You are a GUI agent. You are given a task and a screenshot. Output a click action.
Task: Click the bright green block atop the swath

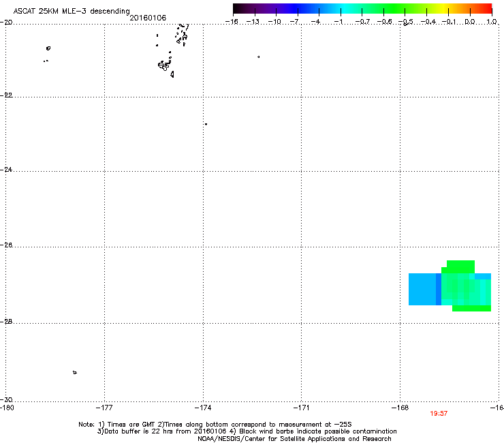point(460,266)
